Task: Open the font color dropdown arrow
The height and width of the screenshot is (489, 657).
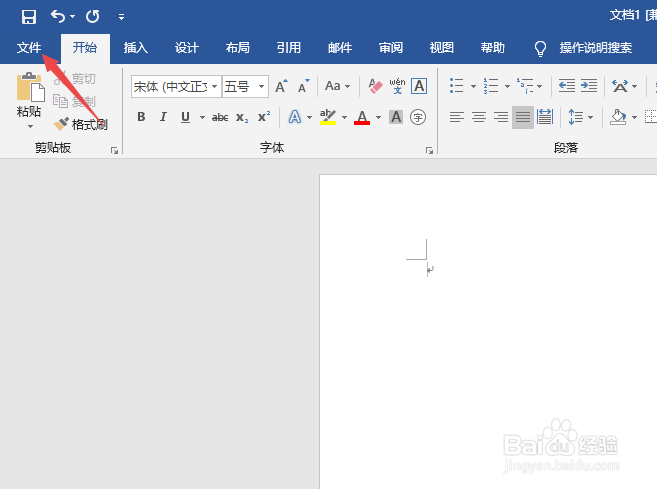Action: (378, 117)
